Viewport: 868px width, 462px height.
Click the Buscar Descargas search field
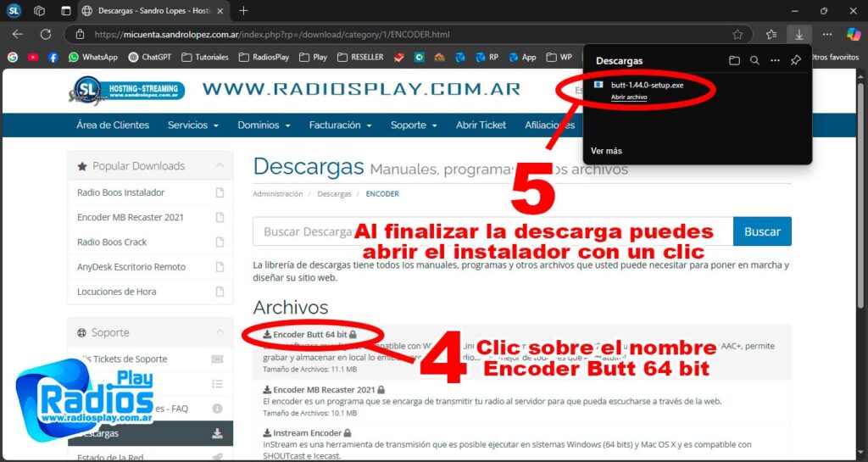coord(493,231)
